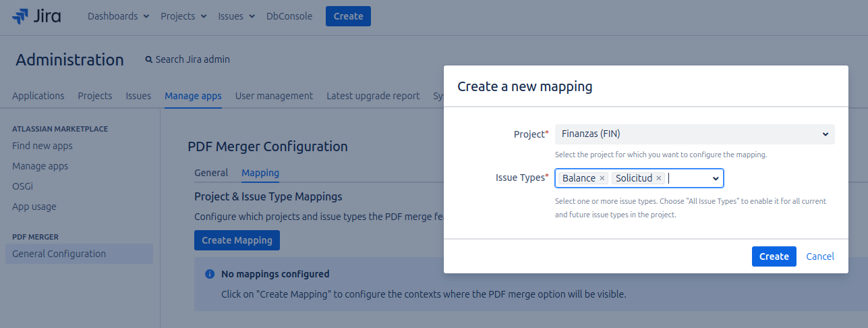
Task: Click the search magnifier icon
Action: 149,60
